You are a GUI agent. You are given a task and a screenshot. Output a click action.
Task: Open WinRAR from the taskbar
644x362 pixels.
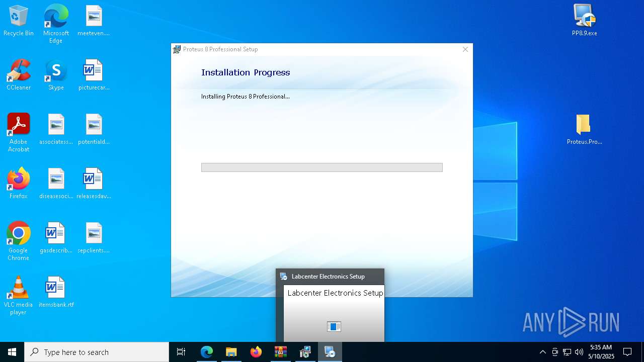point(281,352)
